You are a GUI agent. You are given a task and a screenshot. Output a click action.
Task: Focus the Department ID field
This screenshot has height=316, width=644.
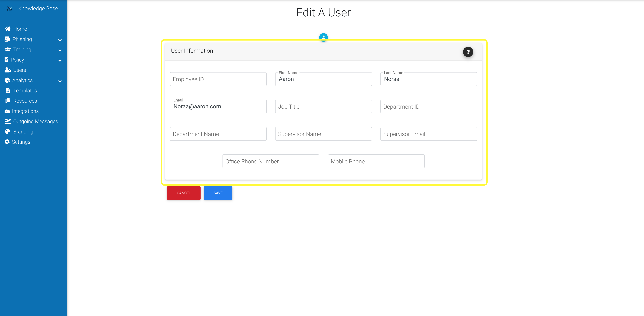[x=428, y=106]
